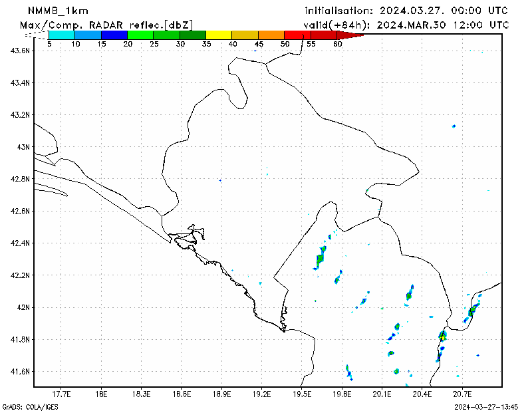Click the gold 40-45 dBZ swatch
The width and height of the screenshot is (532, 411).
pos(245,35)
